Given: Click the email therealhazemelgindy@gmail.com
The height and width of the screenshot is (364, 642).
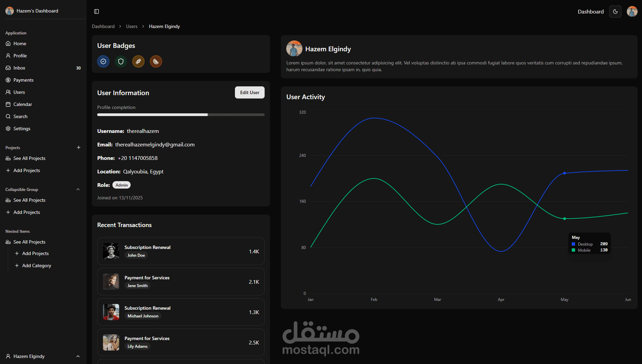Looking at the screenshot, I should (155, 144).
